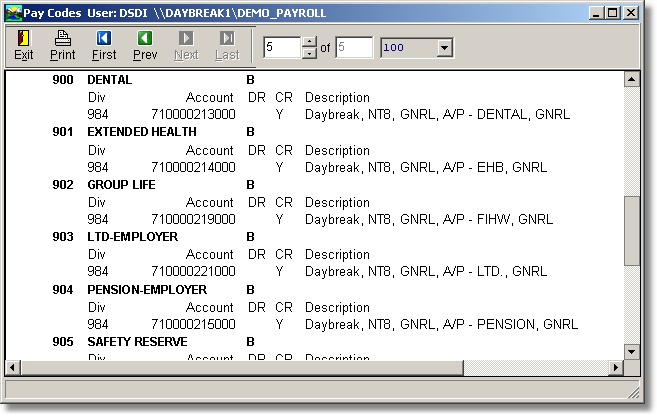Minimize the Pay Codes window
The image size is (657, 416).
pos(596,13)
